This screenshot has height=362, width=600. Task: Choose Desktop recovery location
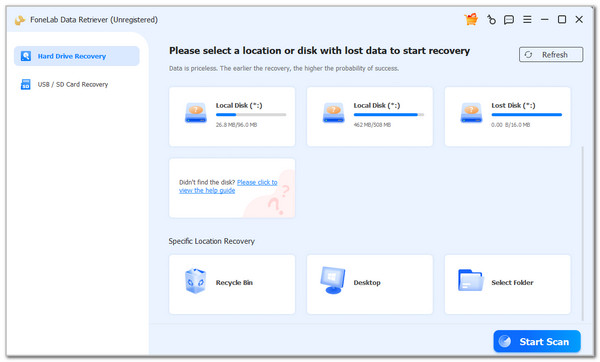click(370, 284)
